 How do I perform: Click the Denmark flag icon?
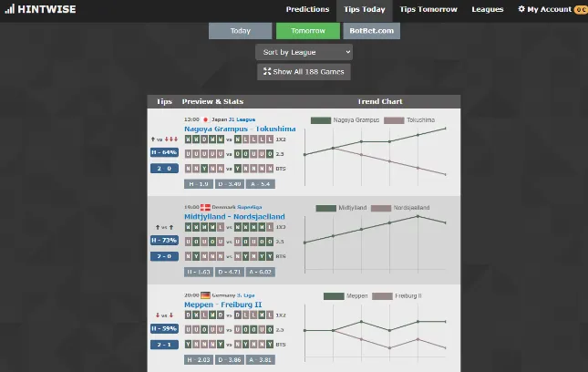205,207
